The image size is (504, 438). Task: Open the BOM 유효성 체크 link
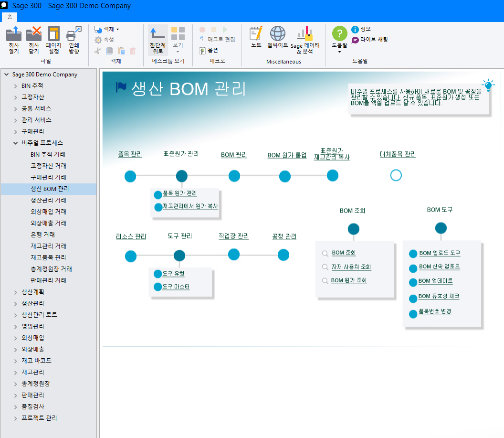[439, 296]
